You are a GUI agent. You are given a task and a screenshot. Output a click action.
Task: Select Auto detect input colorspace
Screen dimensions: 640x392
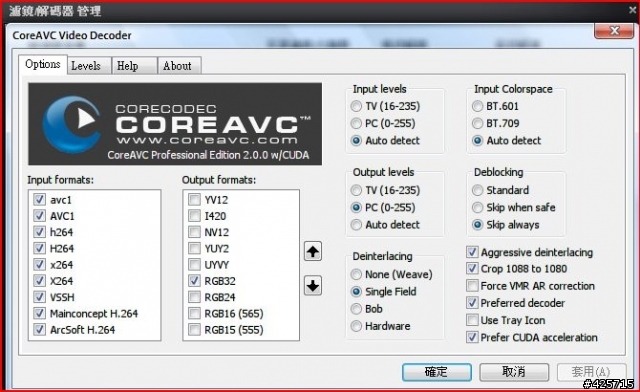pyautogui.click(x=477, y=141)
